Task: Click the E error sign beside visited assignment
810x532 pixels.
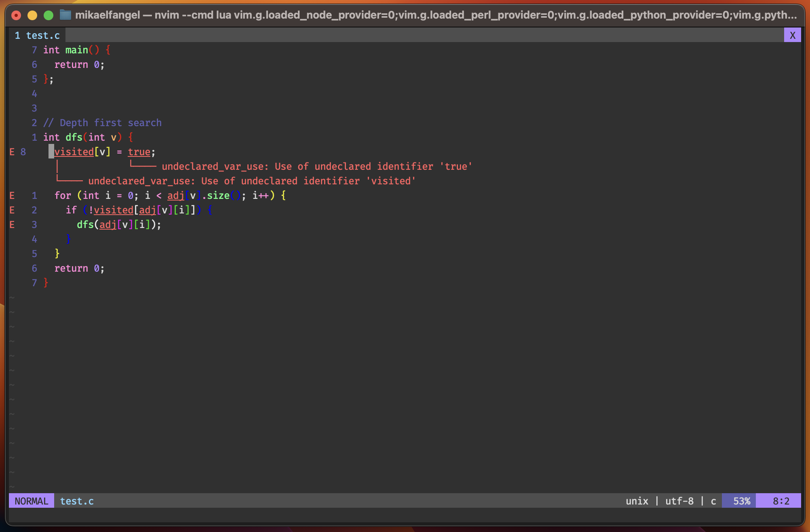Action: (x=12, y=152)
